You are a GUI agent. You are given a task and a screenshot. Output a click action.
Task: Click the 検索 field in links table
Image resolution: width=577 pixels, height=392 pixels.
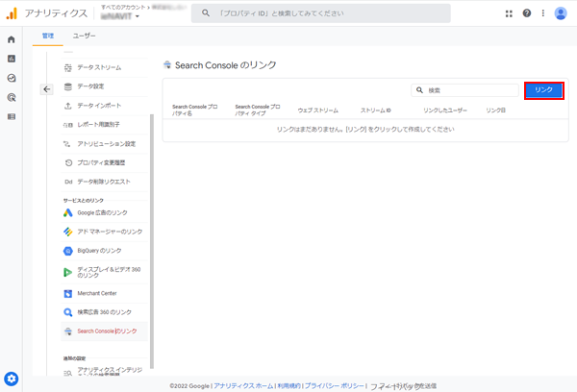[x=464, y=90]
